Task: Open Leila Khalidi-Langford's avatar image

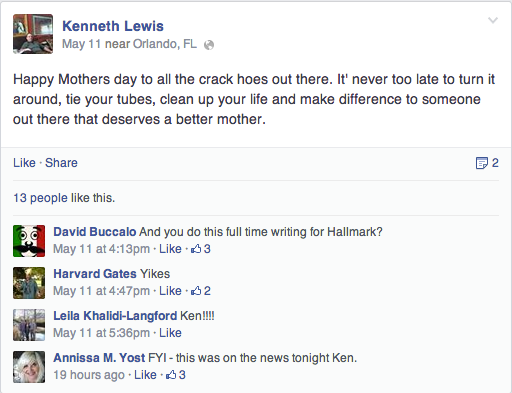Action: pos(29,325)
